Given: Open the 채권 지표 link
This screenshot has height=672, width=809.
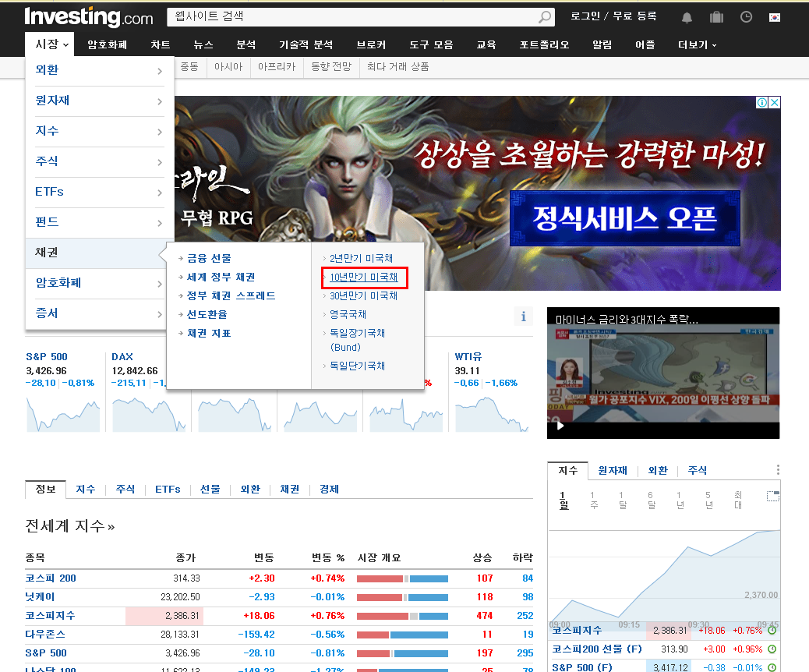Looking at the screenshot, I should point(209,334).
